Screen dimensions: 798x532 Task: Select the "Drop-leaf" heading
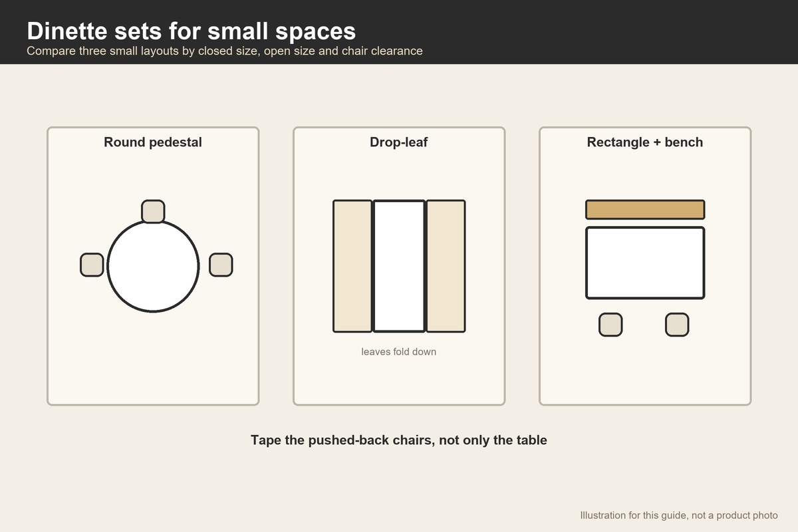coord(399,142)
